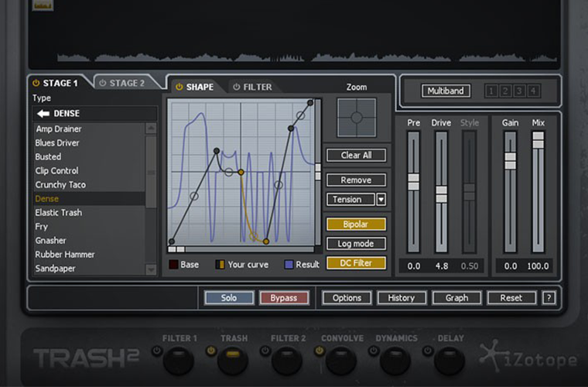The image size is (588, 387).
Task: Toggle Log mode
Action: 356,244
